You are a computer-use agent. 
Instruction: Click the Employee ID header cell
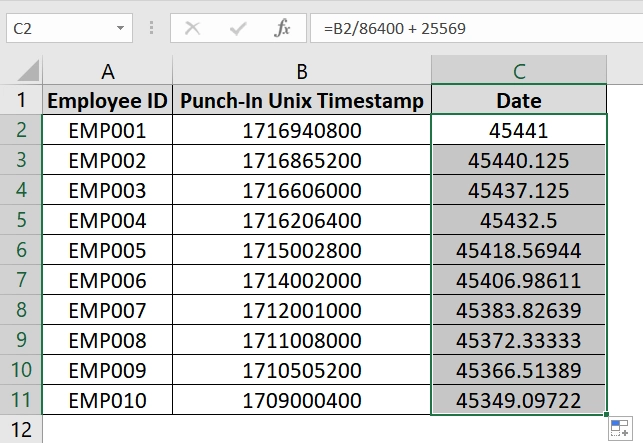pos(107,100)
